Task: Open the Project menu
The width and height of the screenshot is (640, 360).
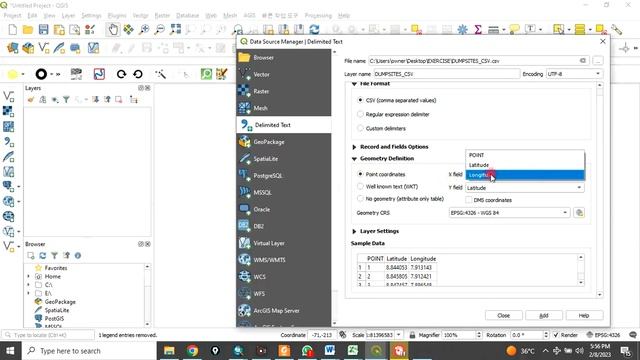Action: coord(12,16)
